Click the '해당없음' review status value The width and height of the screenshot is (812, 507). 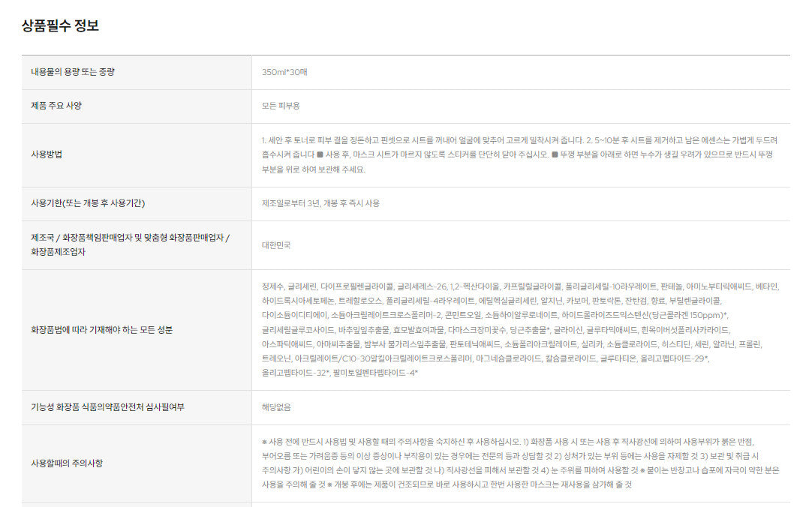point(276,407)
